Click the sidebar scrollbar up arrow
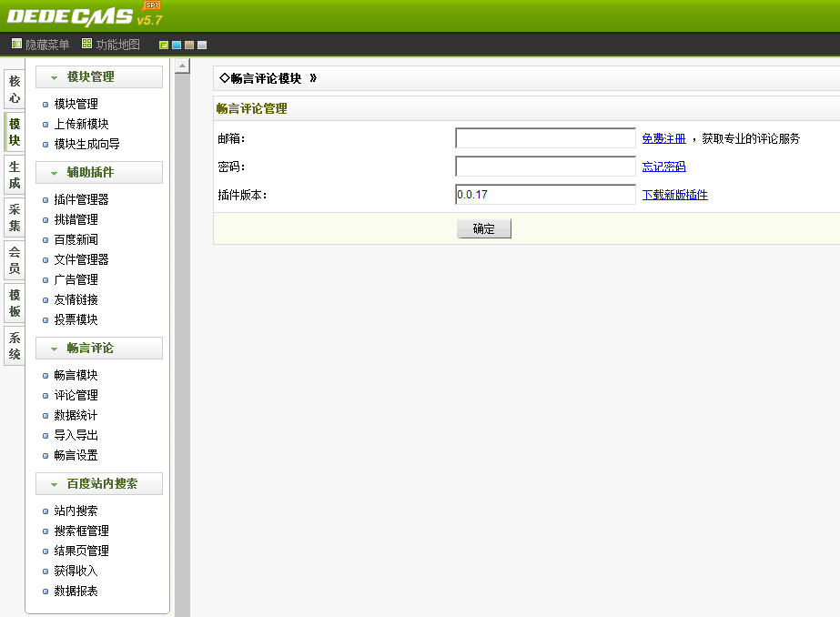The height and width of the screenshot is (617, 840). [x=182, y=66]
